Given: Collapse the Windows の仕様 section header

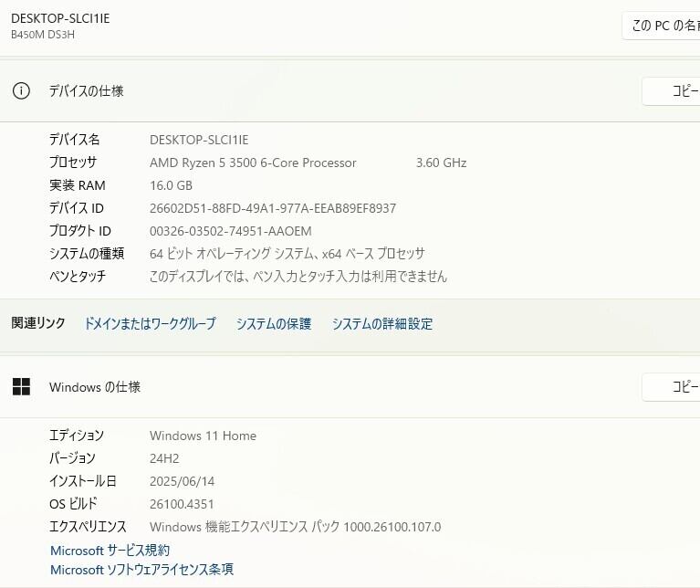Looking at the screenshot, I should tap(350, 386).
